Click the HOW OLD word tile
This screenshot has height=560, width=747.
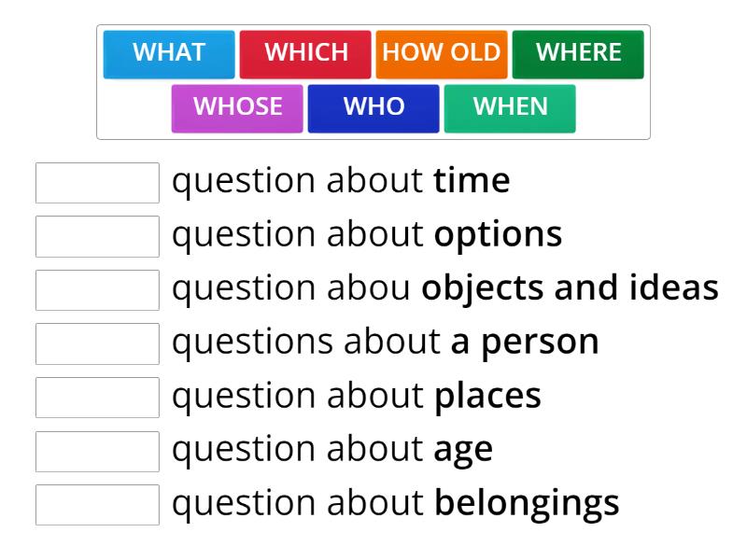point(441,53)
